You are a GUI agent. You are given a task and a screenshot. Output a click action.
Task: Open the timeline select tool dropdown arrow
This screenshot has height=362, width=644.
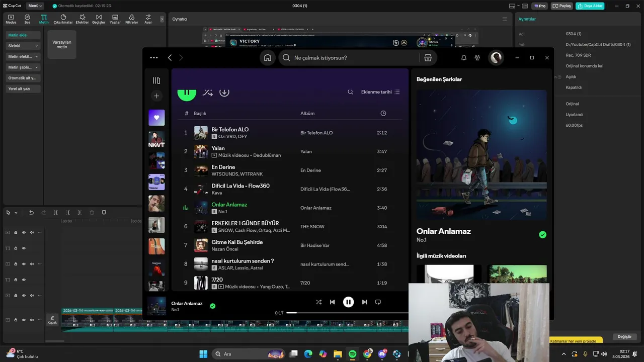click(x=16, y=213)
